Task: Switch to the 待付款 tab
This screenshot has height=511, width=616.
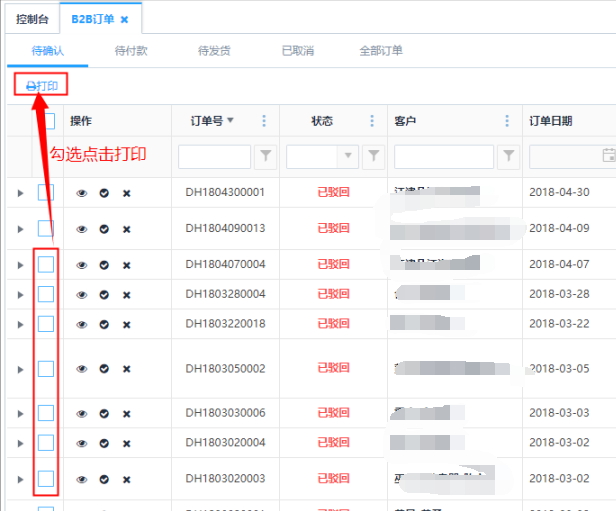Action: [131, 51]
